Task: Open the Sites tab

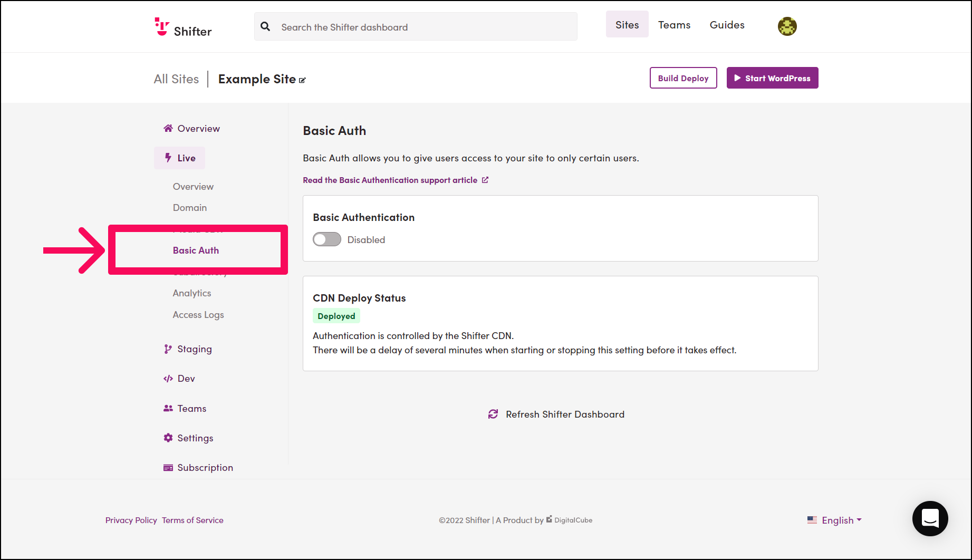Action: [627, 25]
